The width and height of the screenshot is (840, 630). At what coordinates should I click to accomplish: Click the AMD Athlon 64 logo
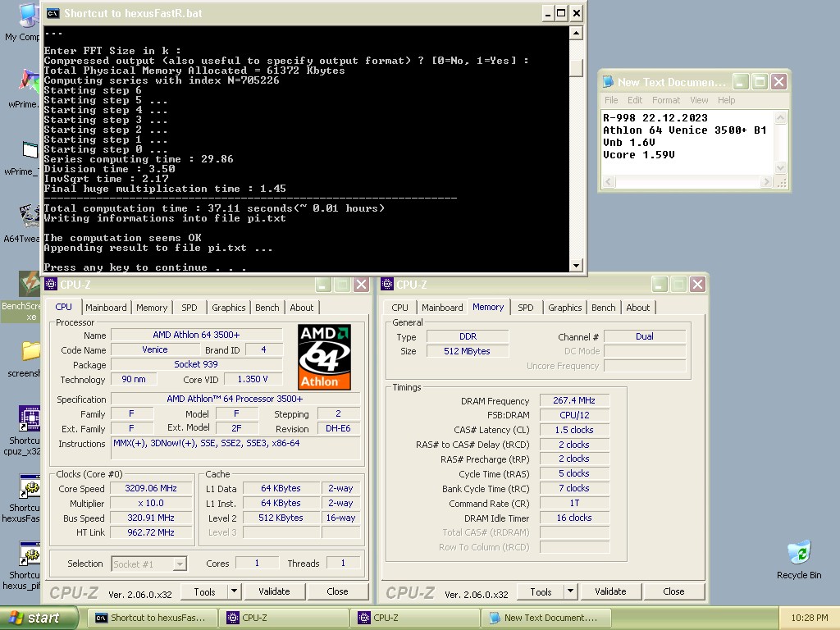pyautogui.click(x=325, y=356)
